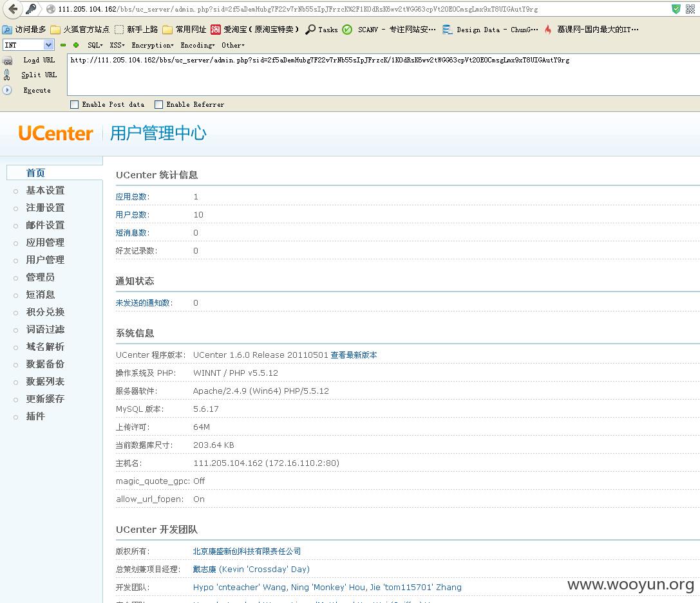Open 短消息 in the sidebar

40,294
